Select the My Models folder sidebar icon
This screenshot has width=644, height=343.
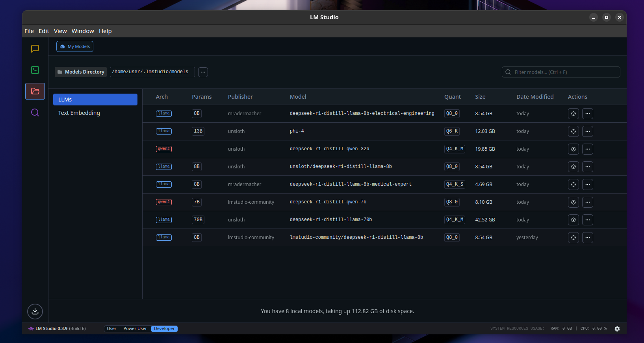[35, 91]
